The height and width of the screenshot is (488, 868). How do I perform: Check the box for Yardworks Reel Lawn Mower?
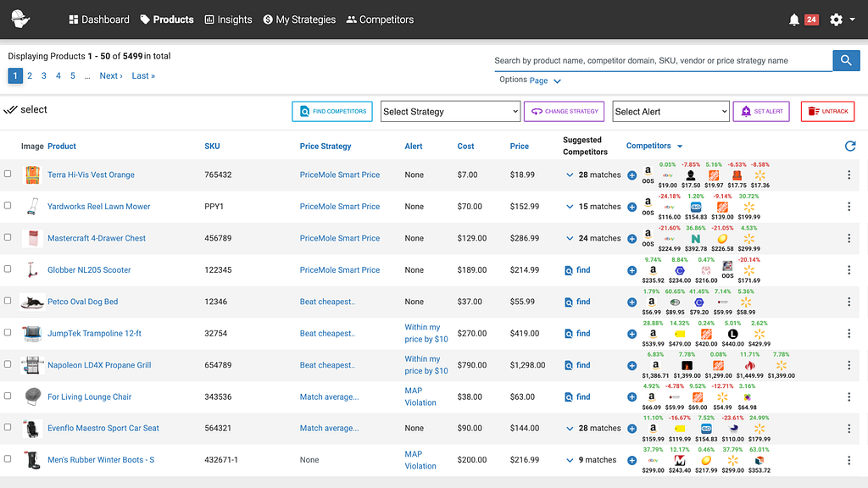(8, 205)
